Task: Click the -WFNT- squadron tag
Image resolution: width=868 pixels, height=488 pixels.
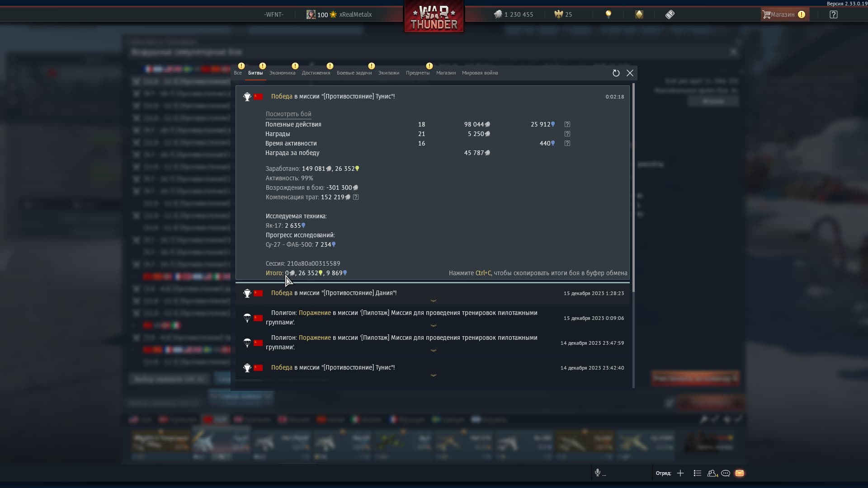Action: pyautogui.click(x=274, y=14)
